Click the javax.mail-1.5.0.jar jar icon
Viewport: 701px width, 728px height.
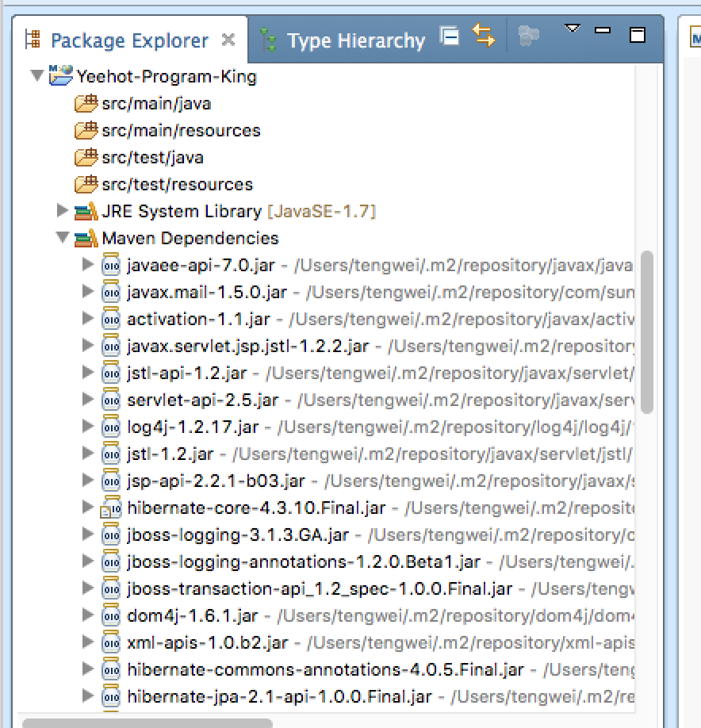[x=111, y=292]
